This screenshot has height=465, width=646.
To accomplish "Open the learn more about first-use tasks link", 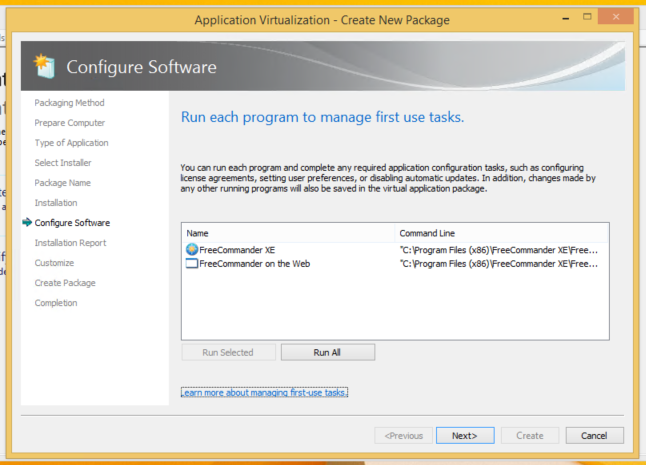I will point(264,393).
